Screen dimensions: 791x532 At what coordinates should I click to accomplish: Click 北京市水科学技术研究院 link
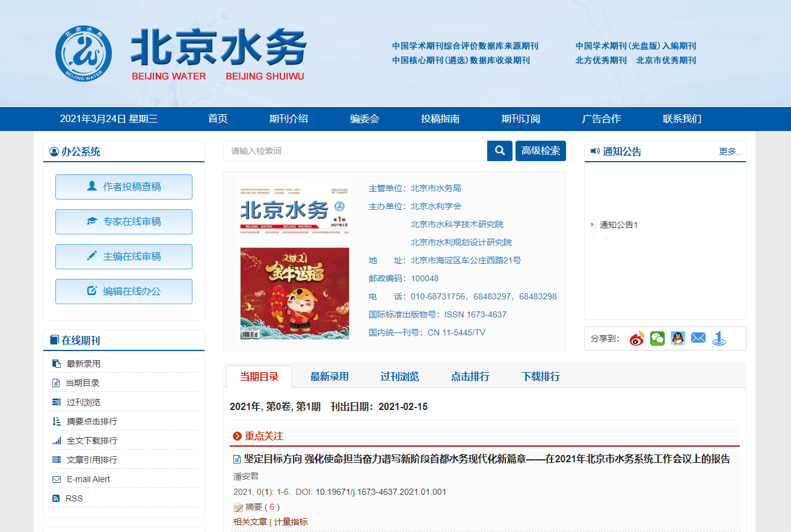pyautogui.click(x=457, y=224)
